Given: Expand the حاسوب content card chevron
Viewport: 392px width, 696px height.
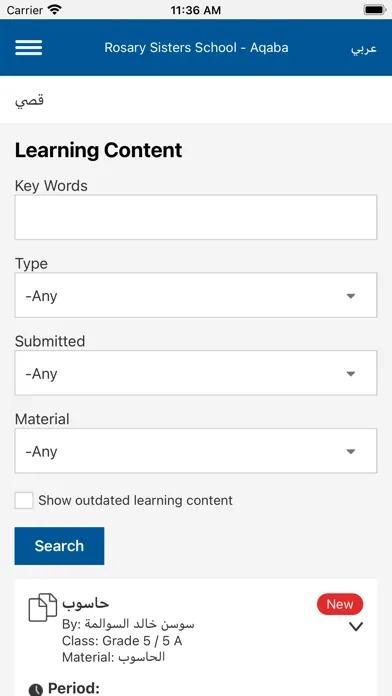Looking at the screenshot, I should pos(356,627).
